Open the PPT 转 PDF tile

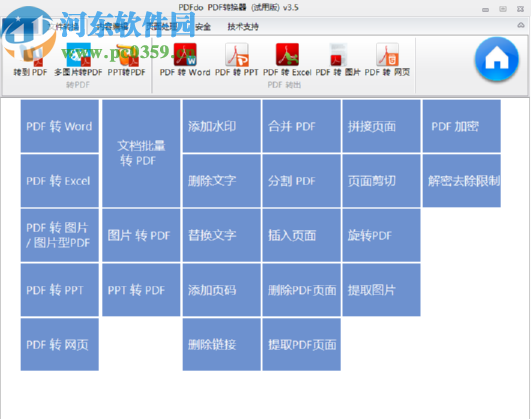[141, 290]
